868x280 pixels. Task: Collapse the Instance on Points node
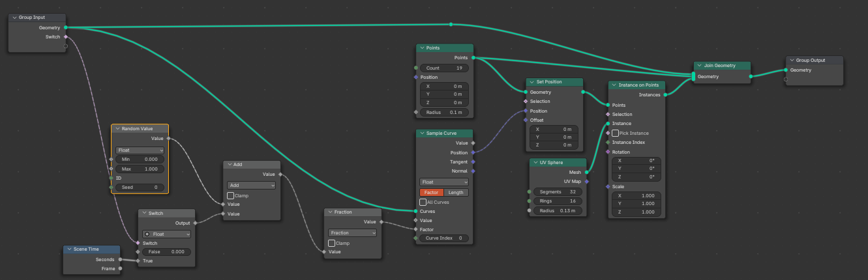pyautogui.click(x=614, y=85)
